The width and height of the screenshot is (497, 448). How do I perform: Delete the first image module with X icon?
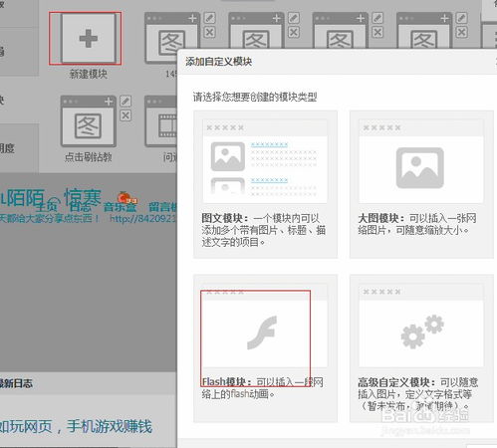(209, 33)
